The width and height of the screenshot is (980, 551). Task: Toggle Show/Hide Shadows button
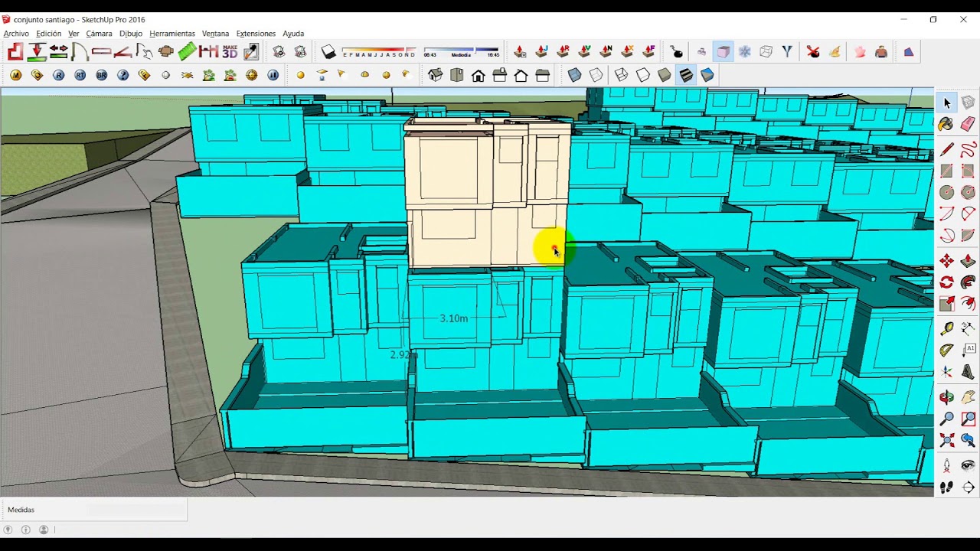[x=328, y=51]
